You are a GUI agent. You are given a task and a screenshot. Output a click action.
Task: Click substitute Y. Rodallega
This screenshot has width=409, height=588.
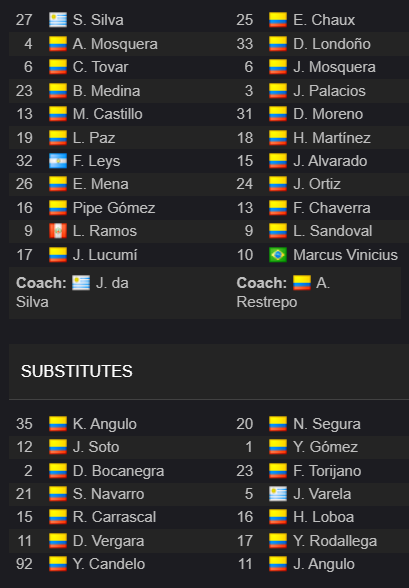[x=335, y=541]
